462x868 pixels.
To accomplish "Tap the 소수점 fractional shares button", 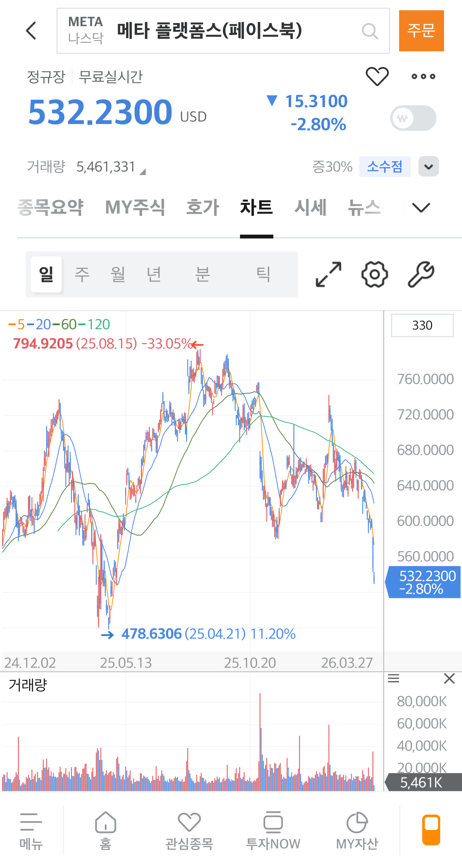I will click(385, 167).
